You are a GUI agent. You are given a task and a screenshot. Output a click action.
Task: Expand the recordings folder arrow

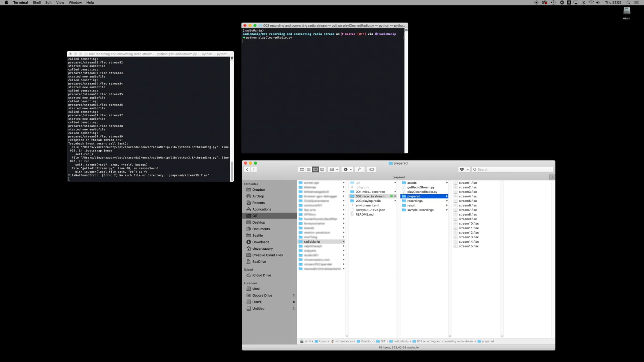[447, 201]
